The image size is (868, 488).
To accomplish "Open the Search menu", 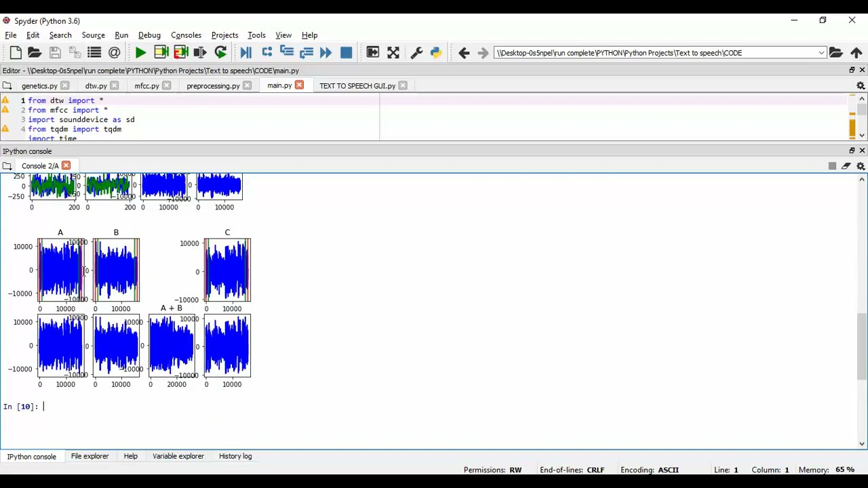I will click(60, 35).
